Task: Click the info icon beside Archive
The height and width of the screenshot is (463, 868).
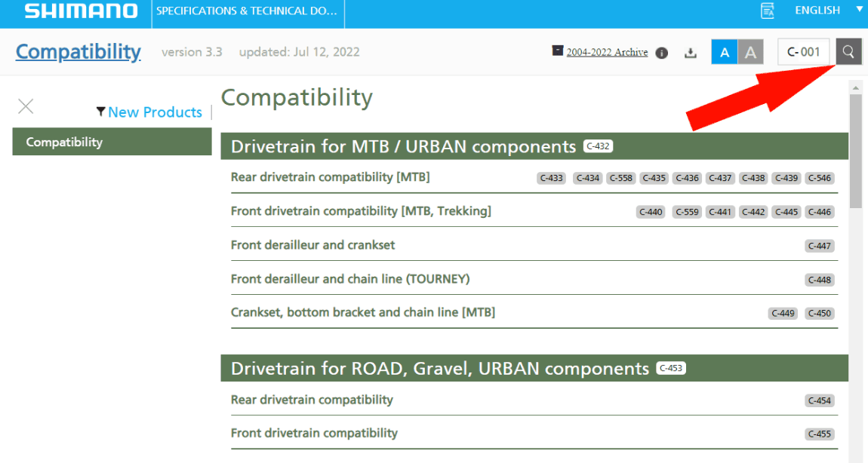Action: [662, 53]
